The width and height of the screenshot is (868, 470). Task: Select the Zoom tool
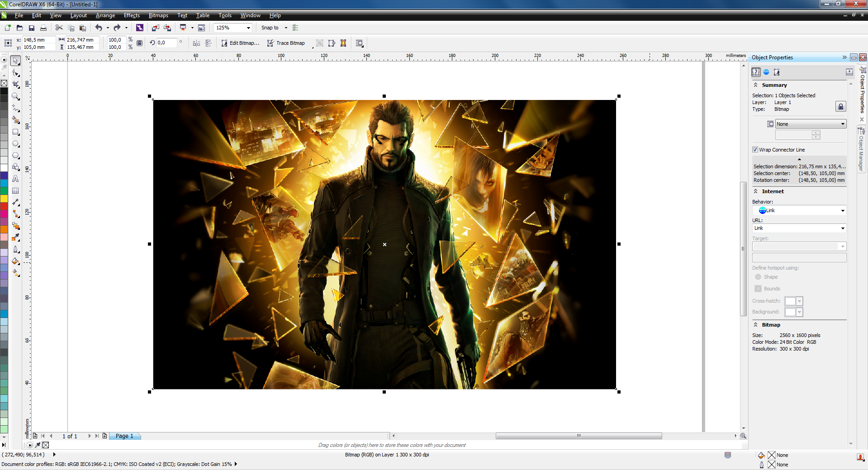(16, 96)
